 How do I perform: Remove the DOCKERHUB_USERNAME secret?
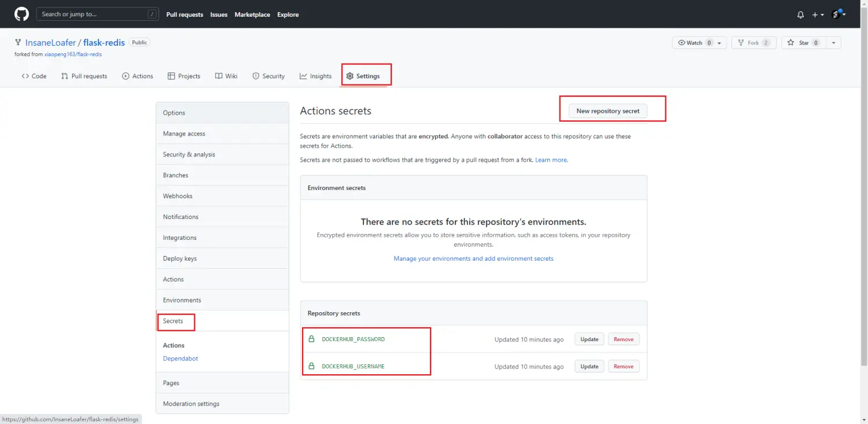coord(624,367)
